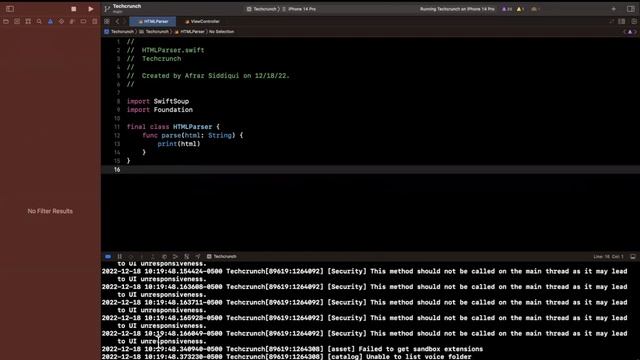The height and width of the screenshot is (360, 640).
Task: Switch to the ViewController tab
Action: pos(202,21)
